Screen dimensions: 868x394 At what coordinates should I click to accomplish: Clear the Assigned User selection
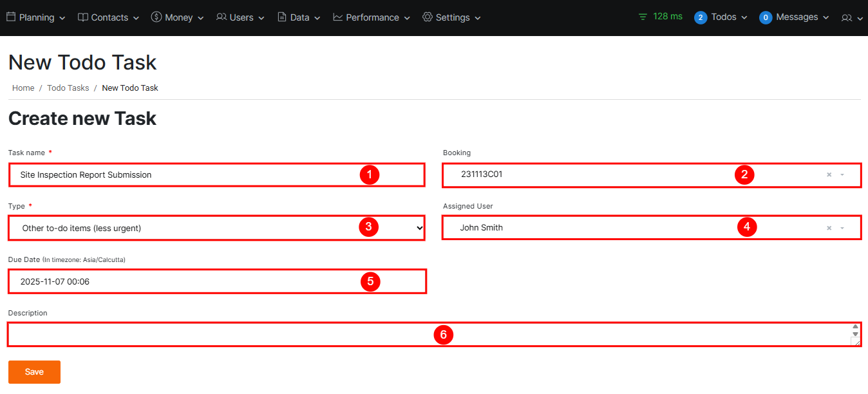(x=829, y=228)
